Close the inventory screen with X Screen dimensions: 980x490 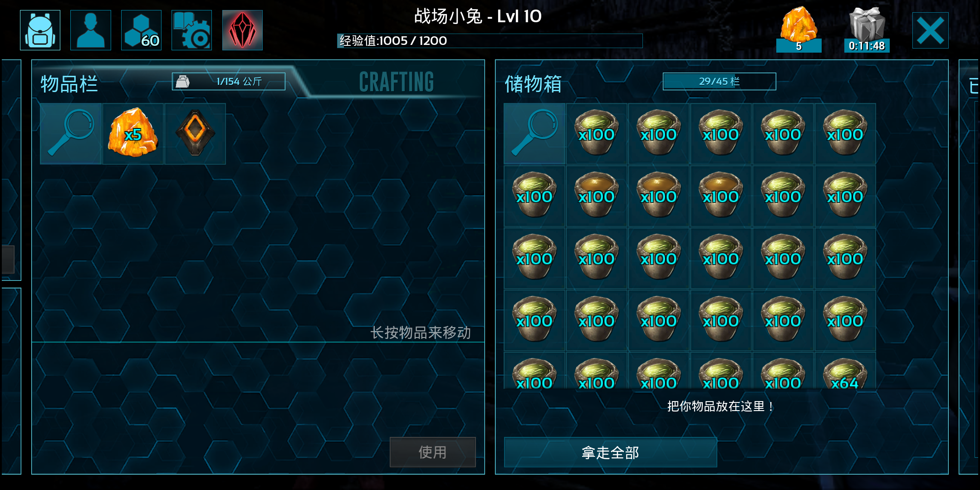[931, 30]
